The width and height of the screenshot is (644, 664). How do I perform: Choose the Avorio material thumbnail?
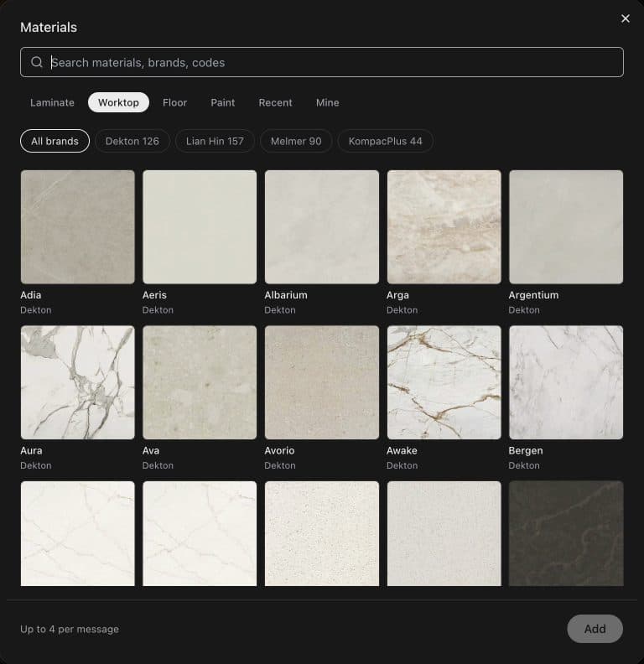tap(321, 382)
